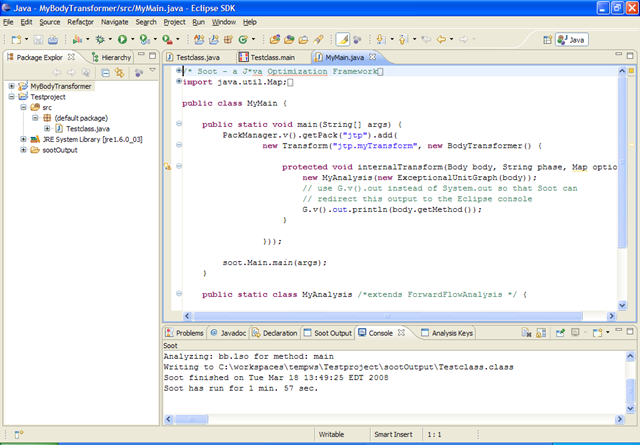This screenshot has height=445, width=640.
Task: Open the Refactor menu
Action: point(81,22)
